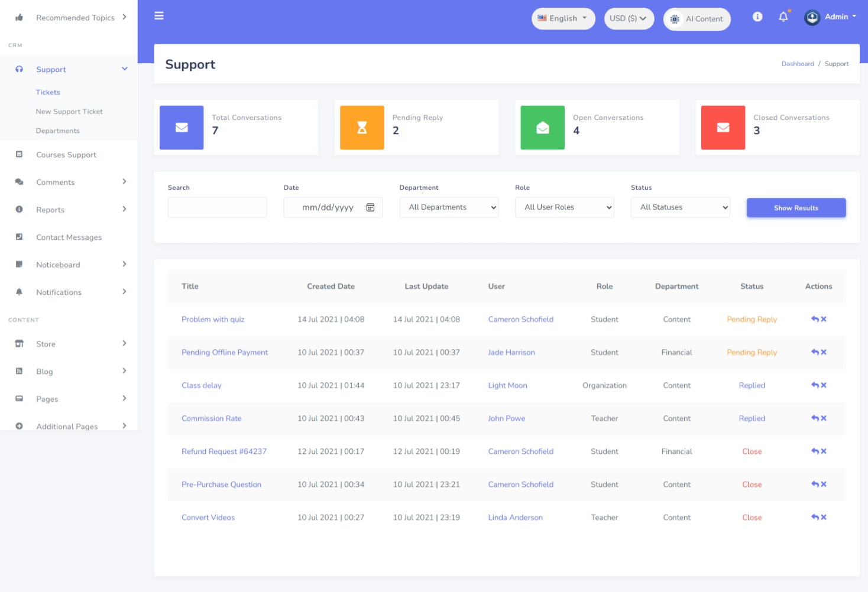Screen dimensions: 868x592
Task: Reply to Pending Offline Payment ticket
Action: point(815,352)
